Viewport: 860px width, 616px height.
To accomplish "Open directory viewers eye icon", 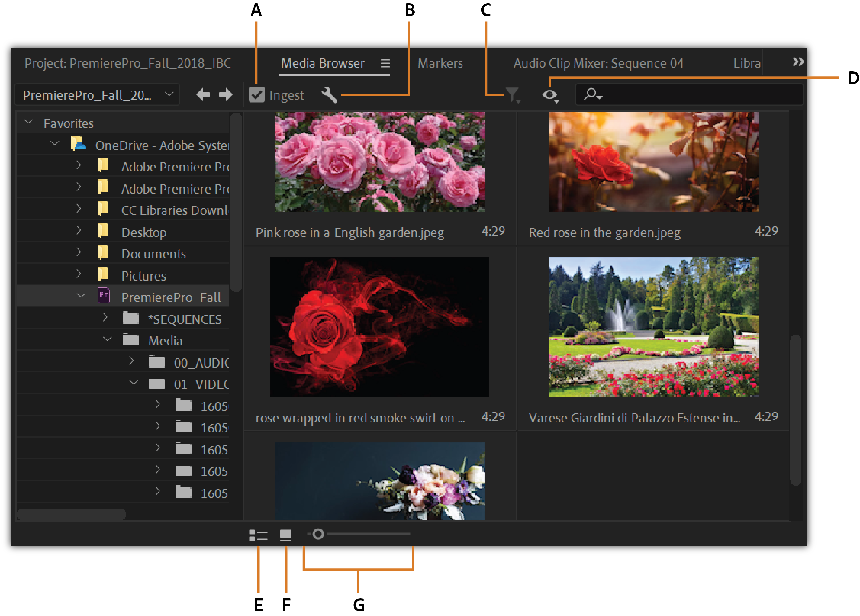I will [x=550, y=95].
